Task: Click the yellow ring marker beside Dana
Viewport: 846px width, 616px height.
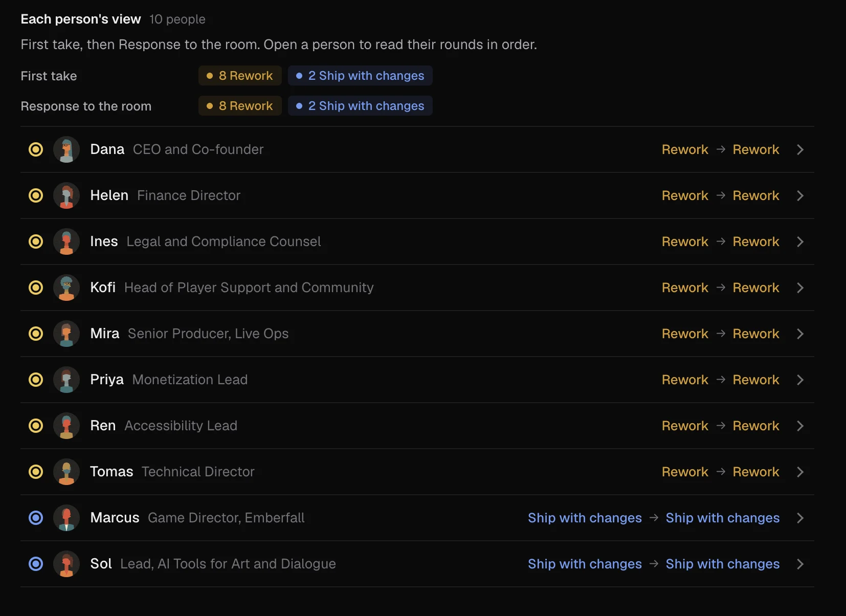Action: [x=36, y=149]
